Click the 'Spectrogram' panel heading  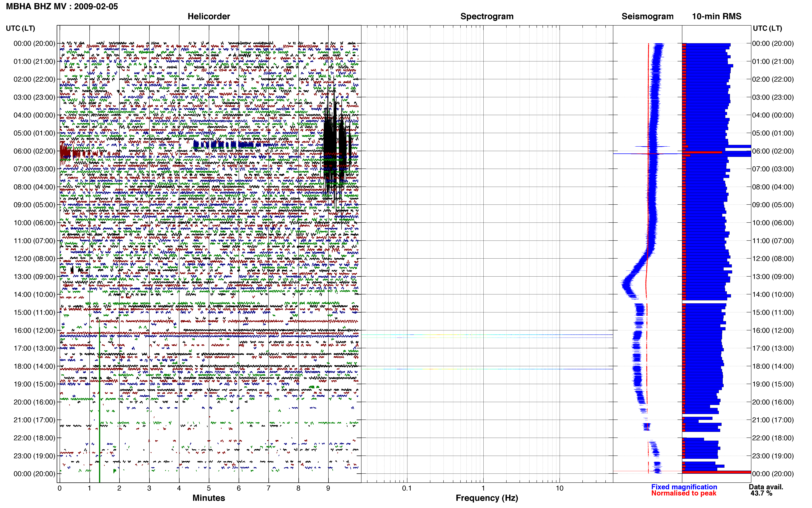487,16
